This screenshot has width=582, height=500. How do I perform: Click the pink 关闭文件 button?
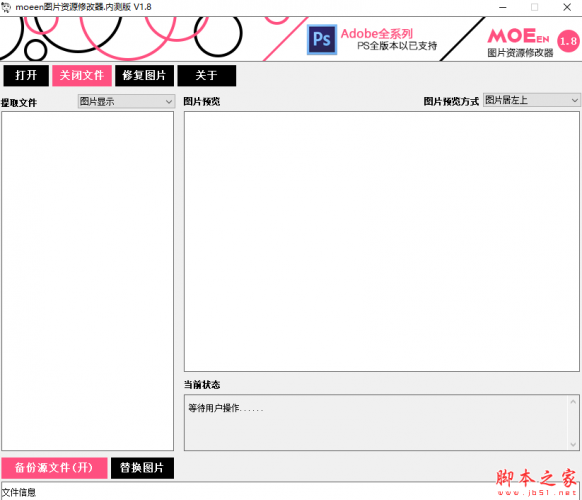(82, 76)
